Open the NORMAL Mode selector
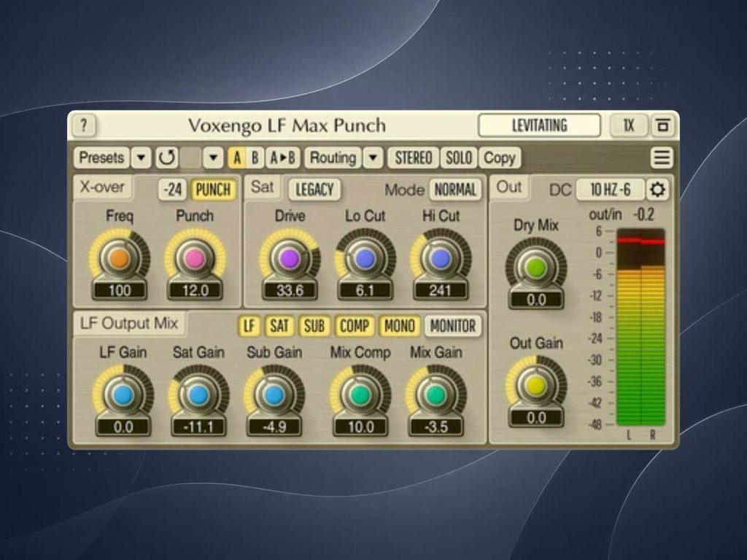 coord(455,190)
